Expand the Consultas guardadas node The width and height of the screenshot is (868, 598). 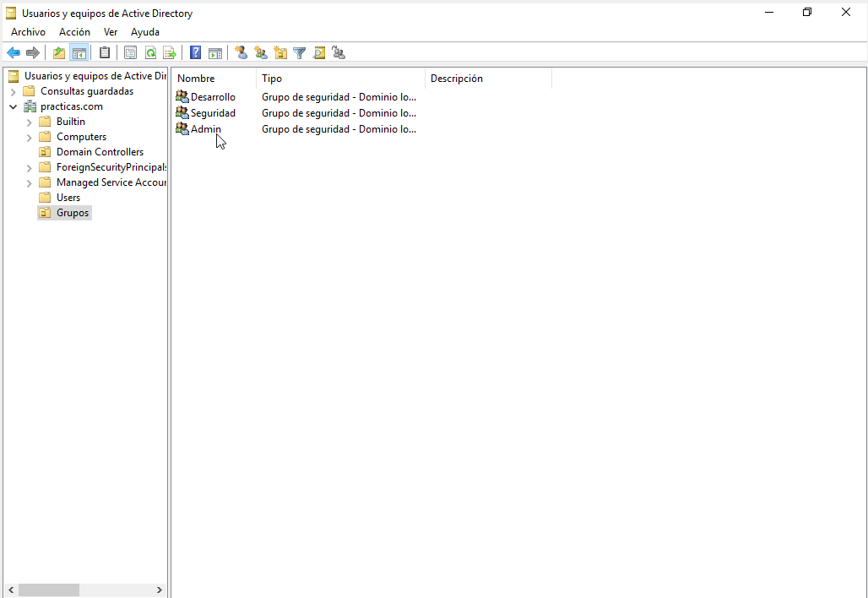14,92
